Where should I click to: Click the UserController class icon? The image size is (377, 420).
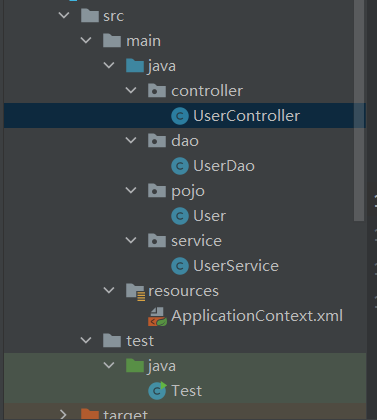(180, 116)
